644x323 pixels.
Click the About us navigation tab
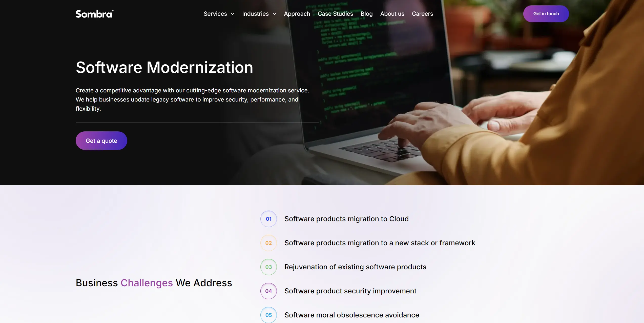(x=392, y=14)
